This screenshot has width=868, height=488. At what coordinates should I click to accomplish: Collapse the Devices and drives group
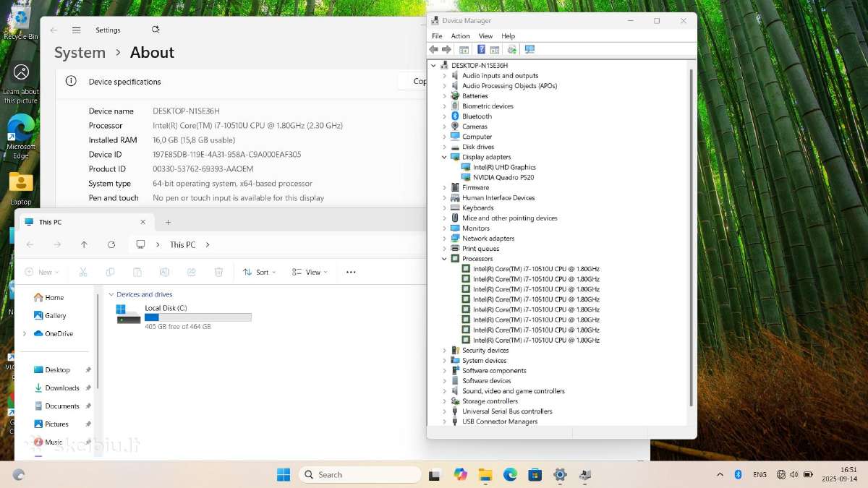111,294
